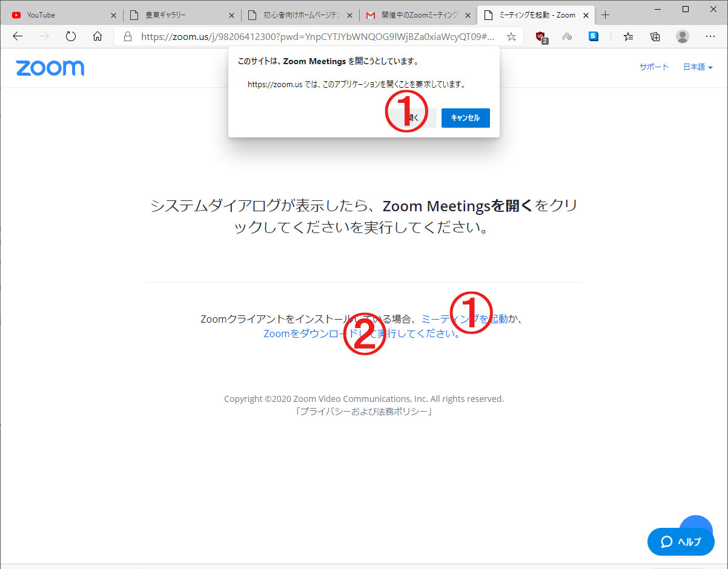Image resolution: width=728 pixels, height=569 pixels.
Task: Click the Zoom logo
Action: (50, 67)
